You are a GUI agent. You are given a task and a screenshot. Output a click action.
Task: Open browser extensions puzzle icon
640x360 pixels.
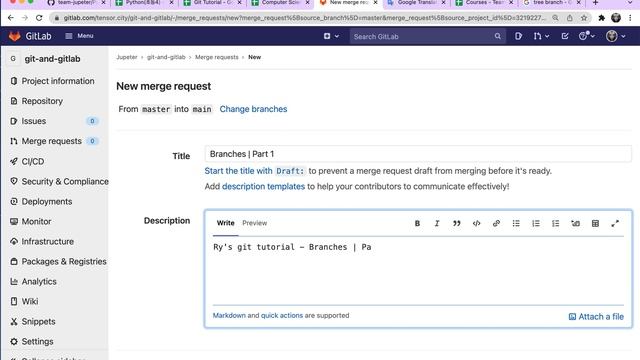pos(602,18)
